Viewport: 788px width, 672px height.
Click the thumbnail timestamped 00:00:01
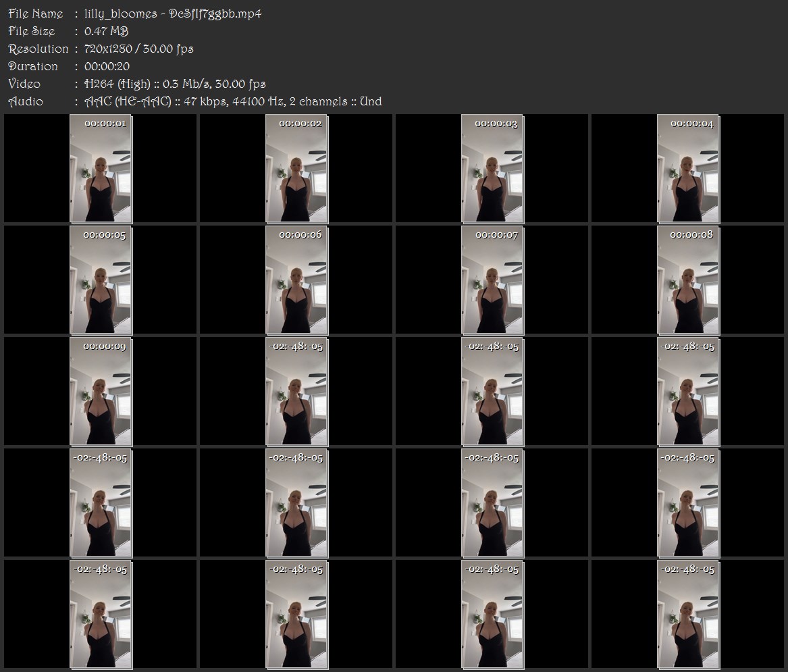(101, 168)
